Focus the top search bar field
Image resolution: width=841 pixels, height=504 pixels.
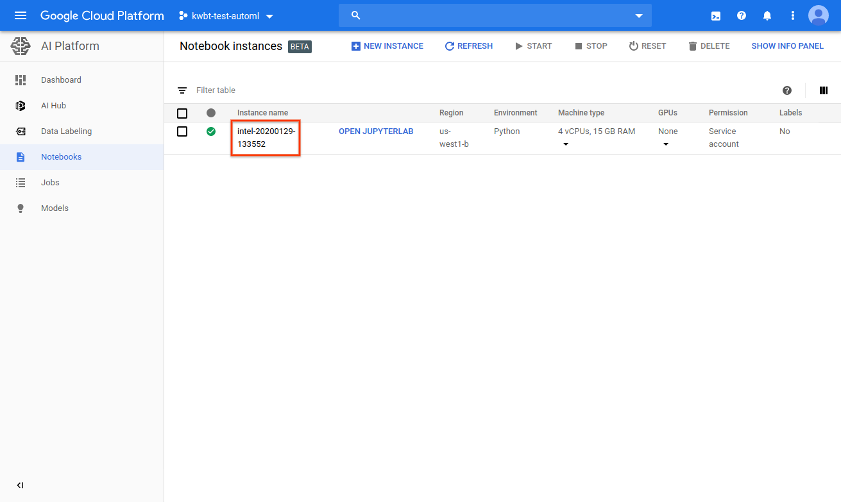(495, 15)
